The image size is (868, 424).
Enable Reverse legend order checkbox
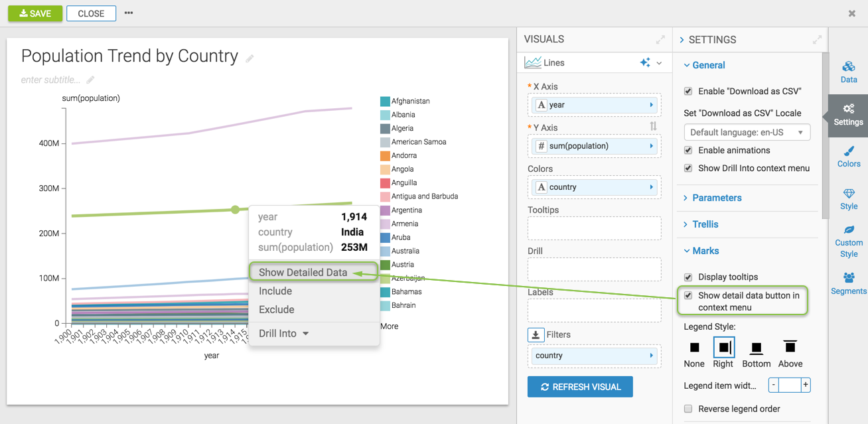point(688,409)
